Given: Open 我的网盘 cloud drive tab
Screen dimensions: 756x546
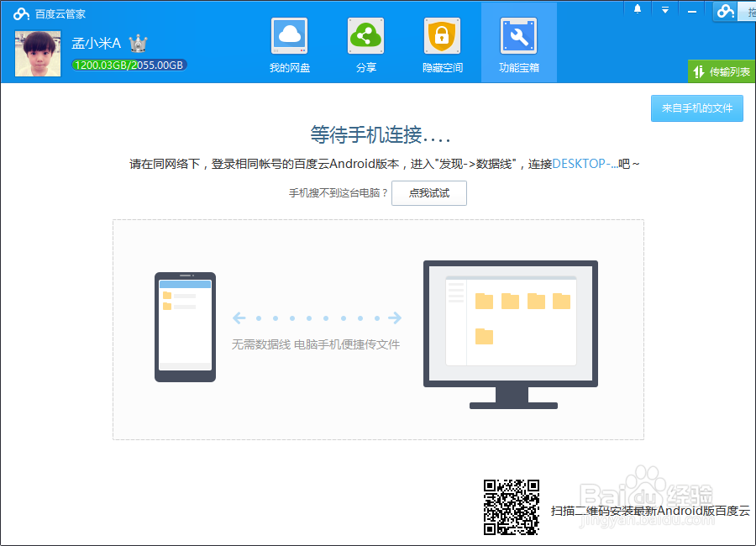Looking at the screenshot, I should tap(289, 45).
